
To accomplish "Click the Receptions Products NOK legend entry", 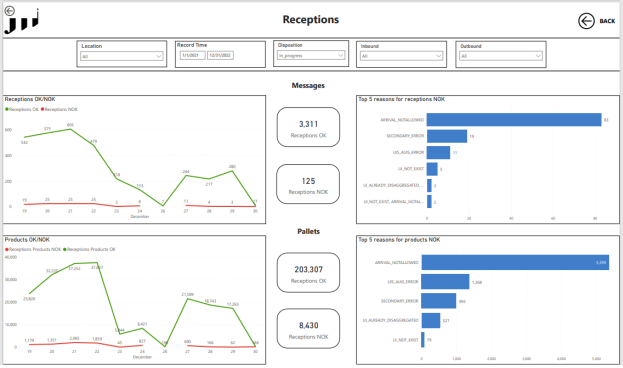I will point(33,250).
